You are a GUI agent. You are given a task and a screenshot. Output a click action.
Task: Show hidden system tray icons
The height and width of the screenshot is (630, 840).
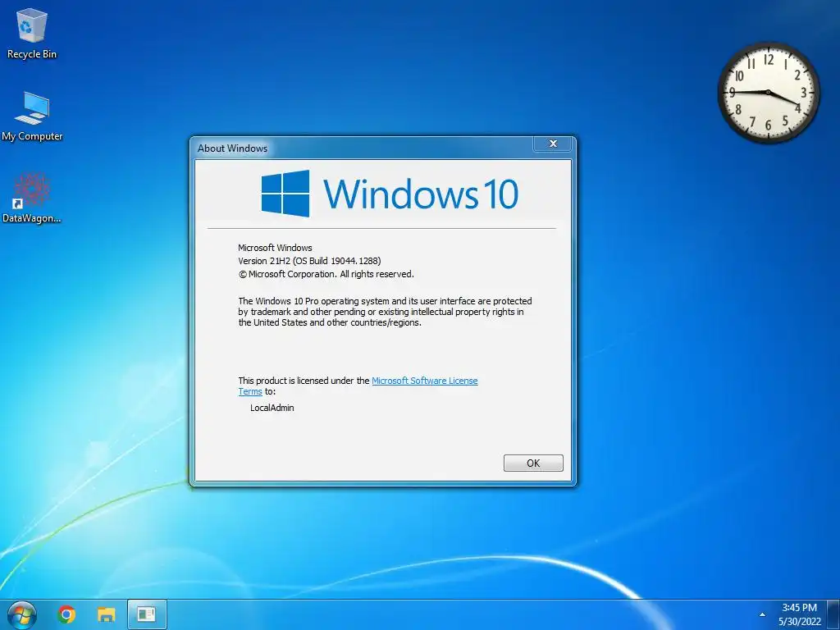[762, 614]
